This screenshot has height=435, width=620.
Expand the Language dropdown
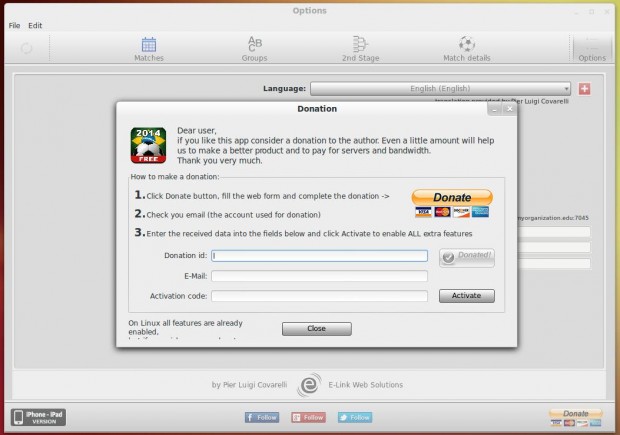440,88
